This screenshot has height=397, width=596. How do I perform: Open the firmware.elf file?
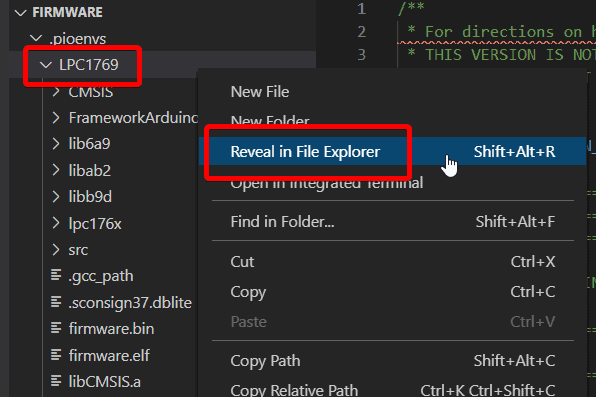pos(109,356)
